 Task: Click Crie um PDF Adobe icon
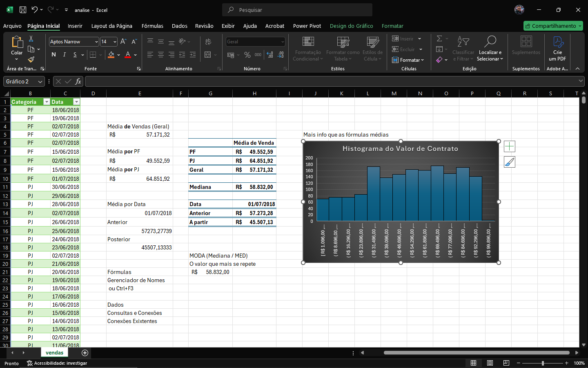tap(558, 49)
